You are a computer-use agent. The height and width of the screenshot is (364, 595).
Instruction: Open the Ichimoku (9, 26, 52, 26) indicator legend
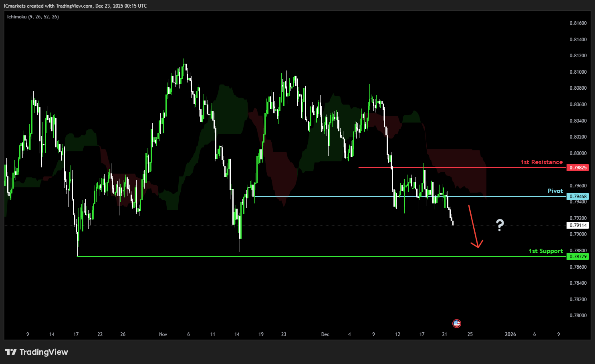pos(33,17)
